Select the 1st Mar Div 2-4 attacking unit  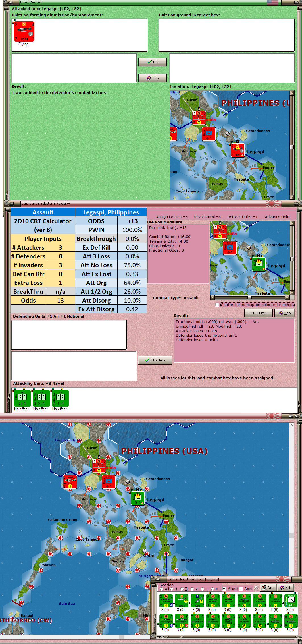tap(41, 398)
